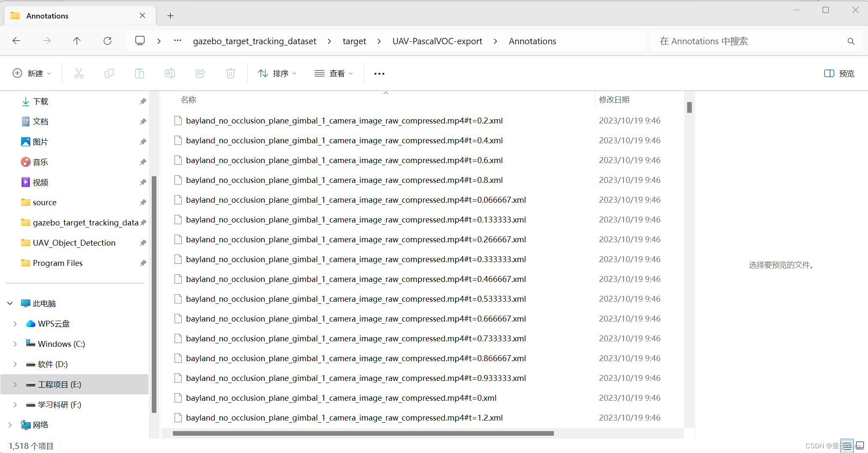Open a new tab with plus button
Image resolution: width=868 pixels, height=453 pixels.
pos(170,16)
